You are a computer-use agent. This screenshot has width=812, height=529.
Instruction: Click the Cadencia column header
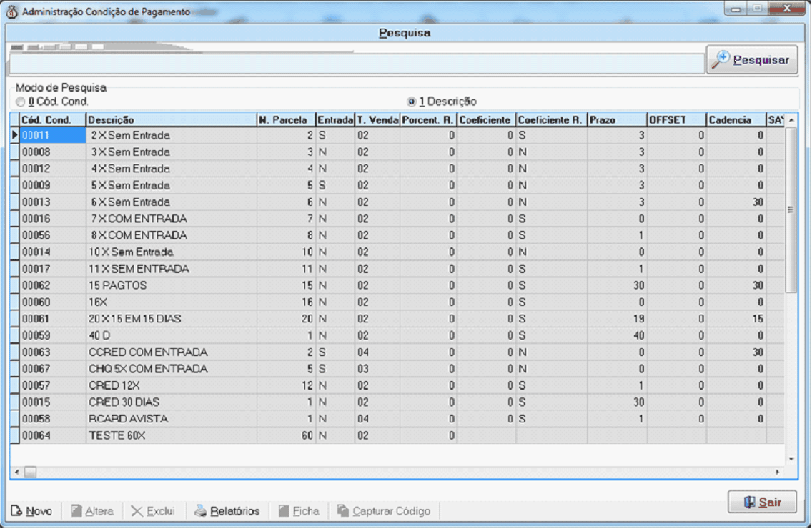735,120
